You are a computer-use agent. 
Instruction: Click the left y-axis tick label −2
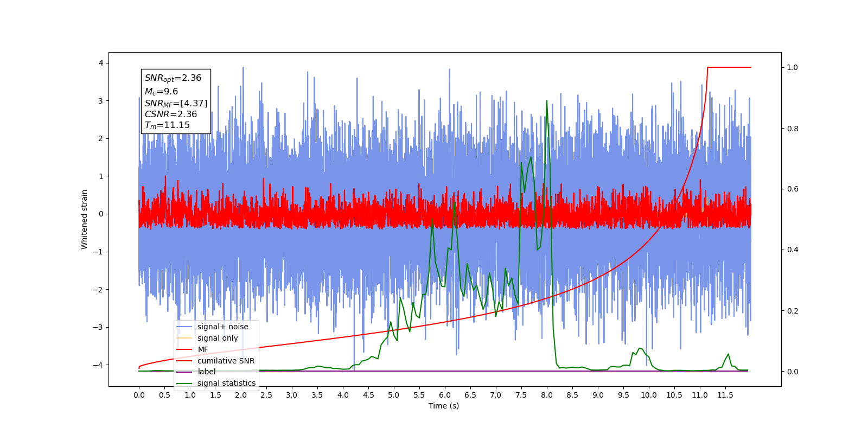pos(98,289)
